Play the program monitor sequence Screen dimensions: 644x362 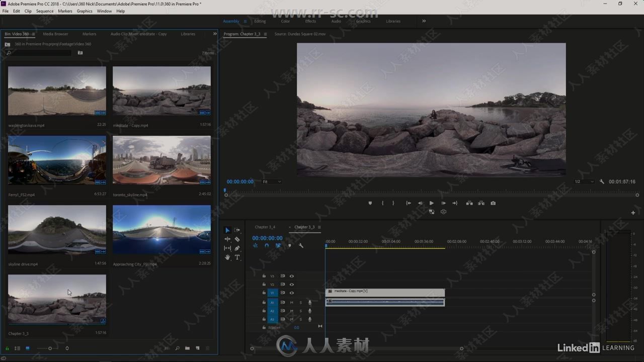(x=431, y=203)
